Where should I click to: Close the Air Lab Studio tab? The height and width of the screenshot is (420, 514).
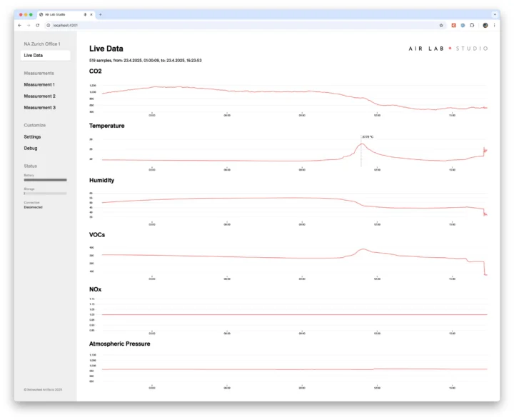[x=91, y=14]
